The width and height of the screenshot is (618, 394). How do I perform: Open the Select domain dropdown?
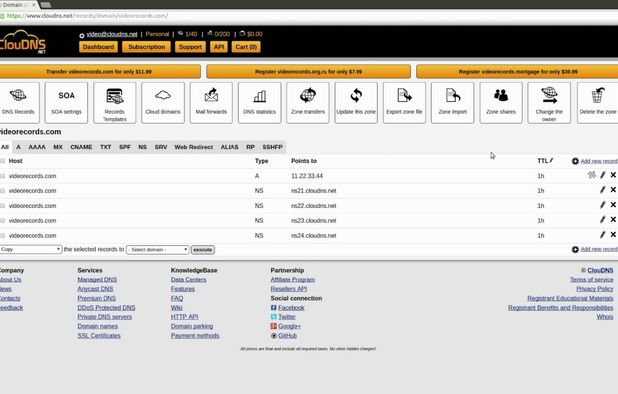click(157, 250)
